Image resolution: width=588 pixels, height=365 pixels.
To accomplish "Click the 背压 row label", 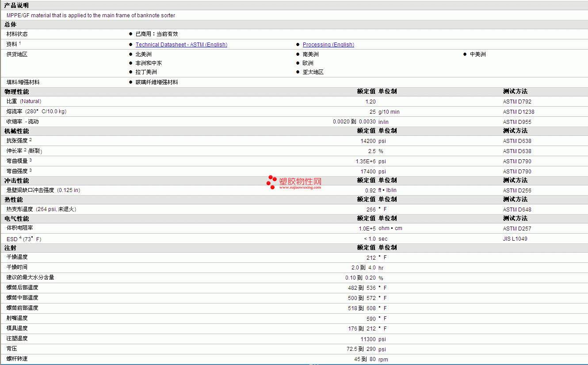I will 12,349.
